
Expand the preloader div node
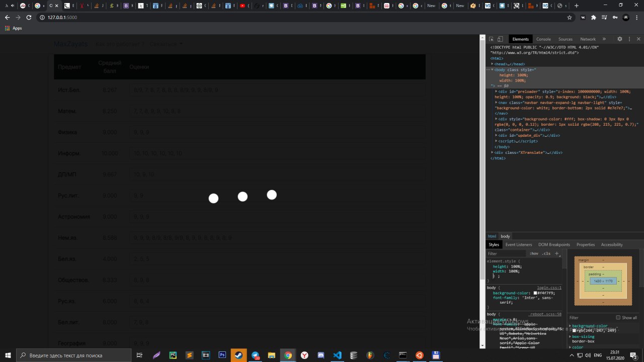point(497,92)
